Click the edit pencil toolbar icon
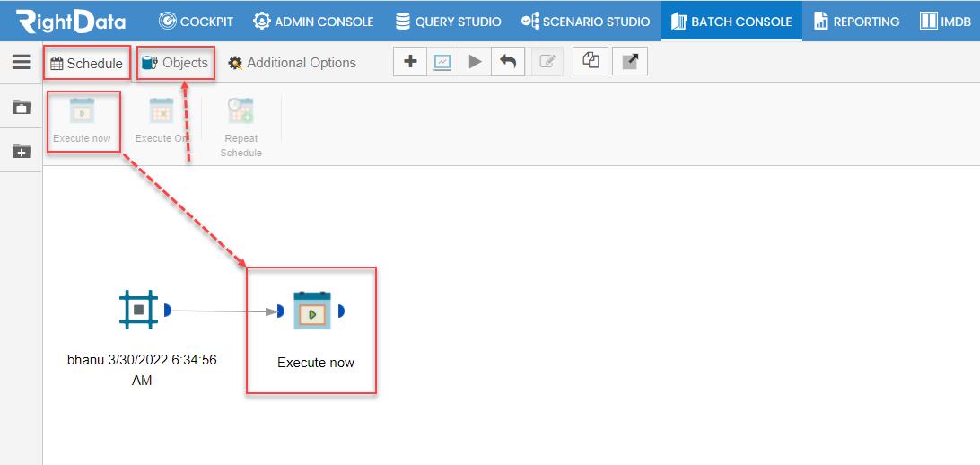This screenshot has width=980, height=465. coord(547,62)
